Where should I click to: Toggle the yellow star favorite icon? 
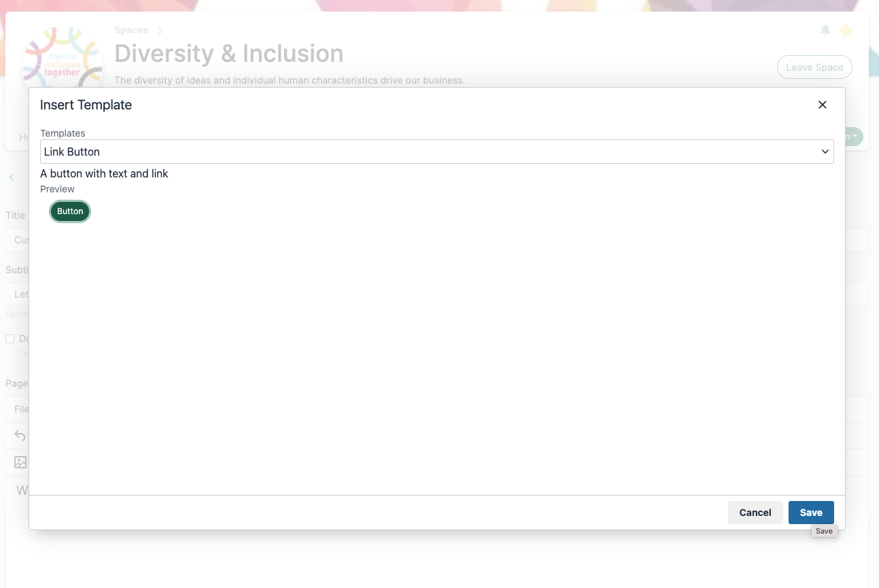[846, 31]
